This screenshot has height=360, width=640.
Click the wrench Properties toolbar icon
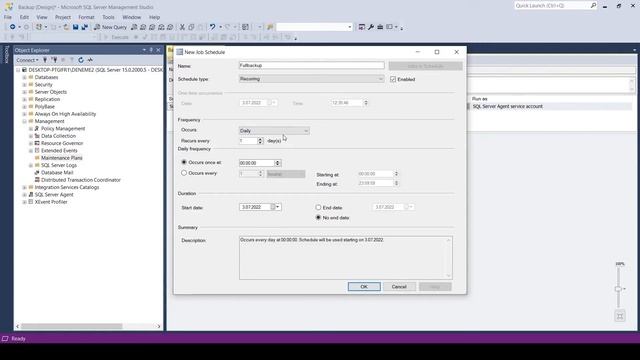pos(371,27)
